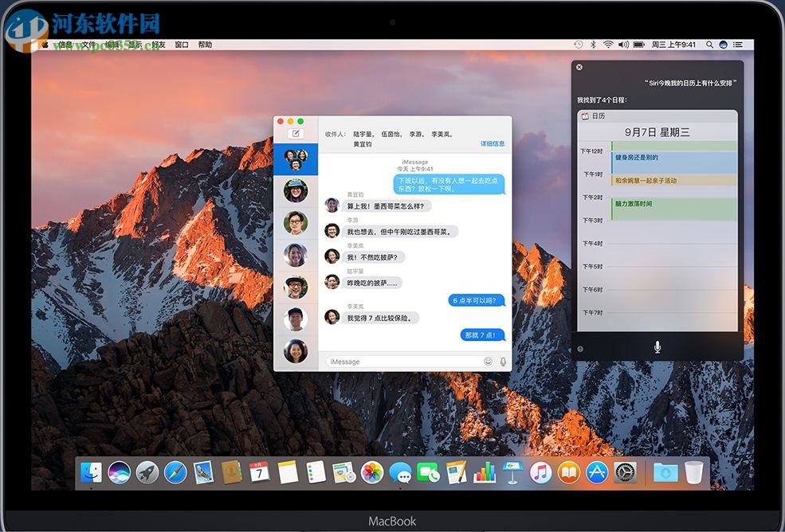The width and height of the screenshot is (785, 532).
Task: Click message bubble 算上我！墨西哥菜怎么样？
Action: click(x=387, y=205)
